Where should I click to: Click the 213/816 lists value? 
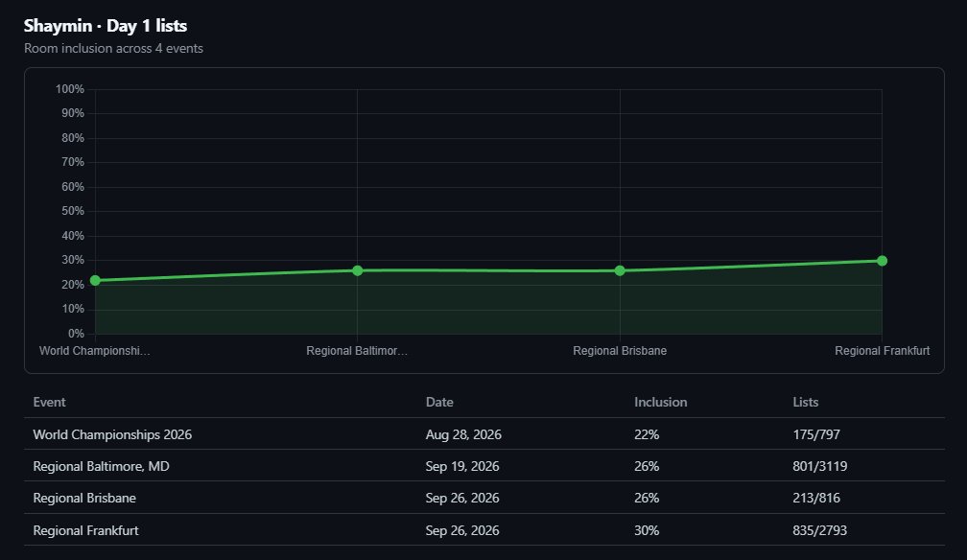pos(815,499)
